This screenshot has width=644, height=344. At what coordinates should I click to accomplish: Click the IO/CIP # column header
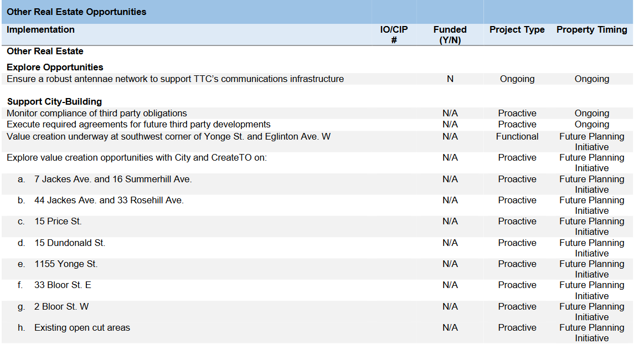coord(394,34)
